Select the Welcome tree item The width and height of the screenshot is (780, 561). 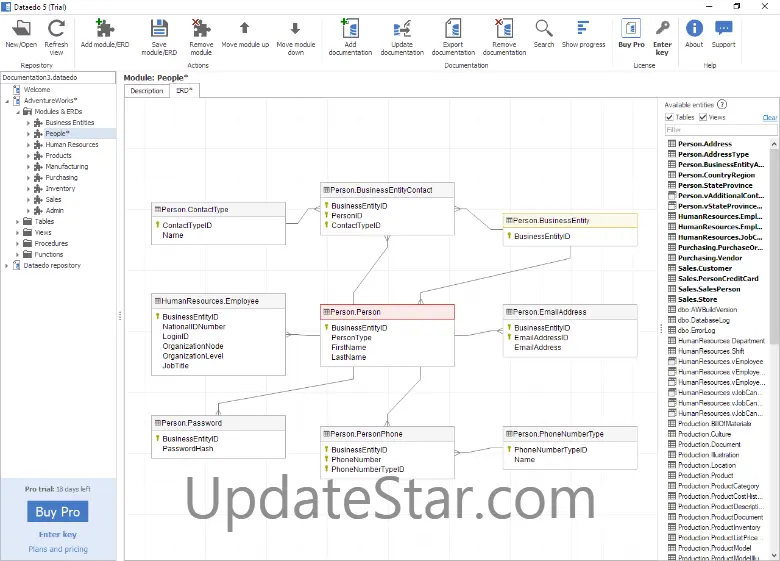pyautogui.click(x=37, y=90)
